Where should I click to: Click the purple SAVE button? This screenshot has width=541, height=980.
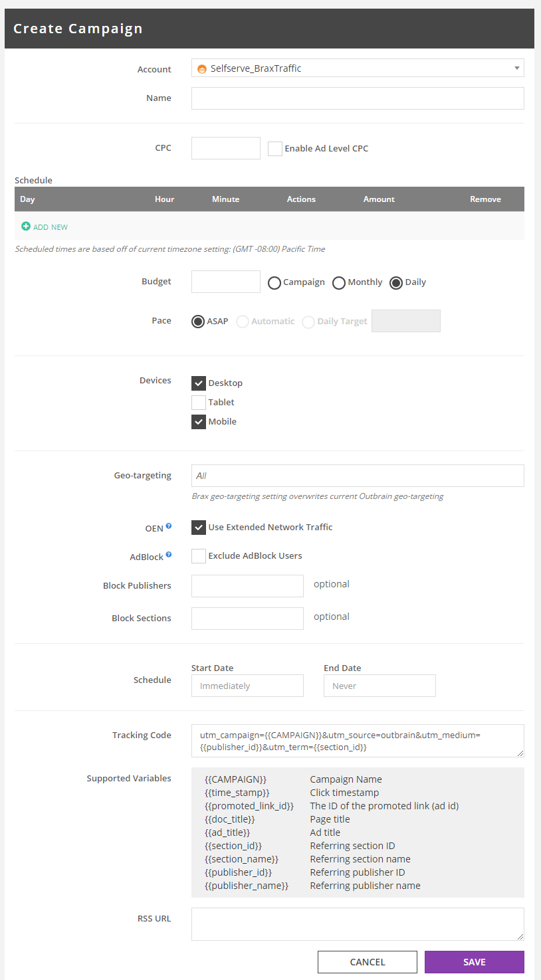point(475,962)
